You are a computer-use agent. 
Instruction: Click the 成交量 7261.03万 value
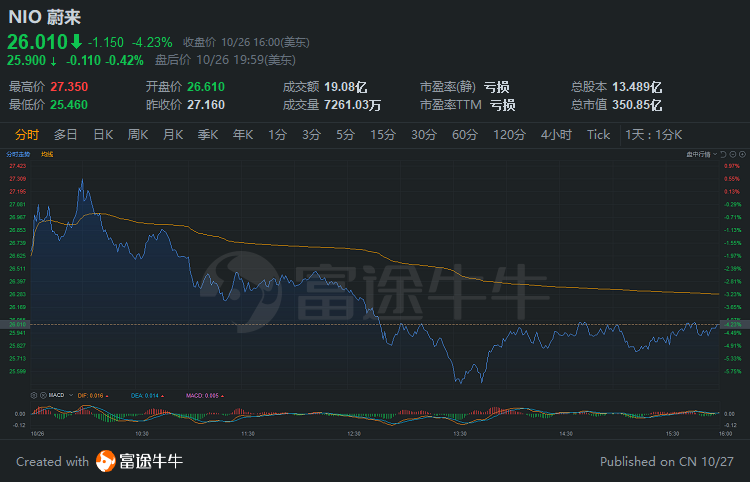tap(353, 105)
